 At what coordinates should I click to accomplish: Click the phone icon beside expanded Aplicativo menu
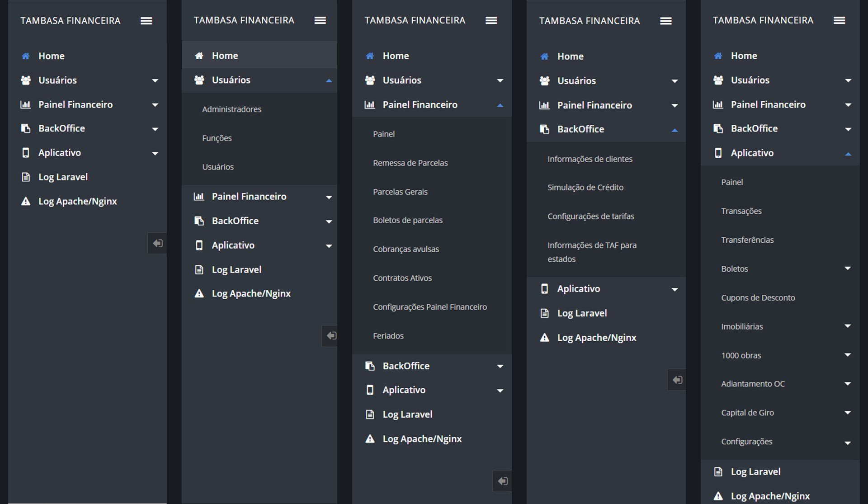718,153
